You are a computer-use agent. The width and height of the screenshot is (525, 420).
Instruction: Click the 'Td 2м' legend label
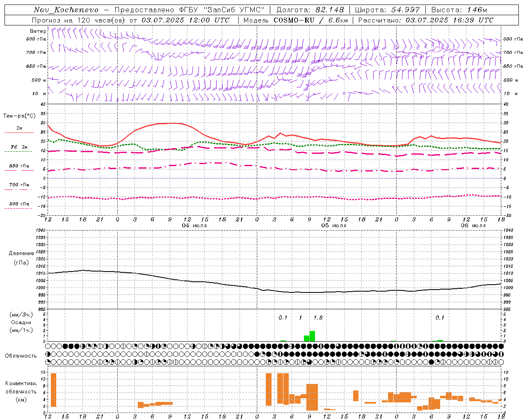click(x=19, y=147)
